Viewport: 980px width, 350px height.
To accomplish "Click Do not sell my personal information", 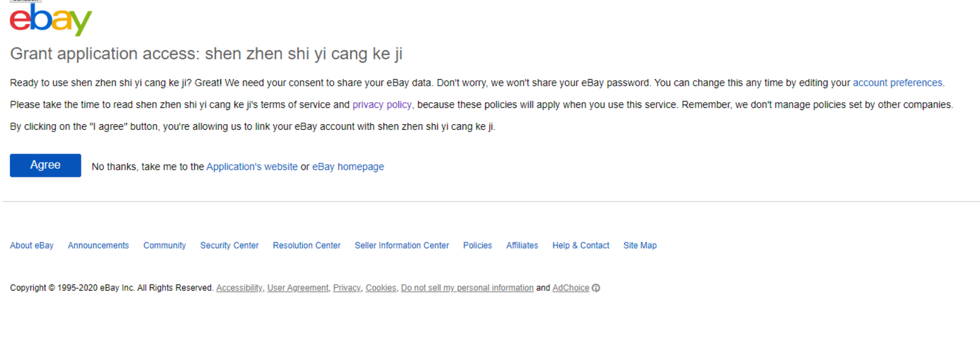I will pos(467,288).
